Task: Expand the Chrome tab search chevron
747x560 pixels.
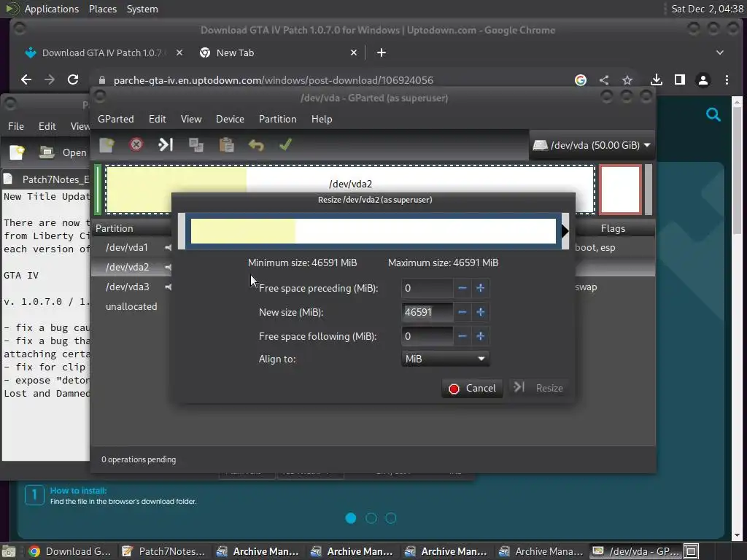Action: click(720, 52)
